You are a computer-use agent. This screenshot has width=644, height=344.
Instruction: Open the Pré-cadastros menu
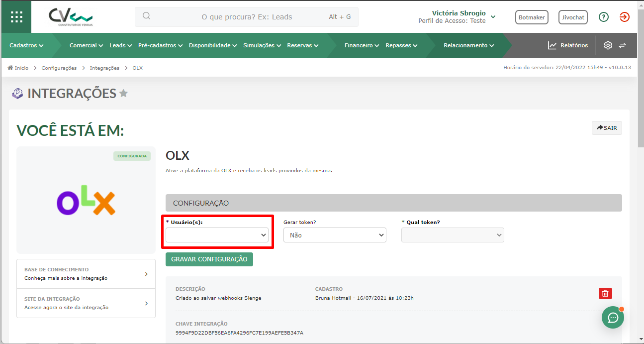(x=160, y=45)
